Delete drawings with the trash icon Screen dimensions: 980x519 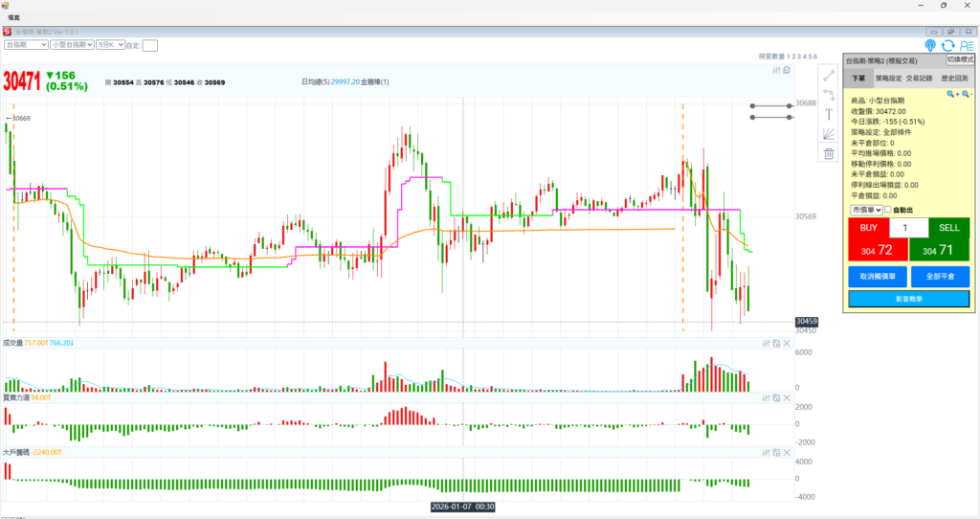coord(829,153)
